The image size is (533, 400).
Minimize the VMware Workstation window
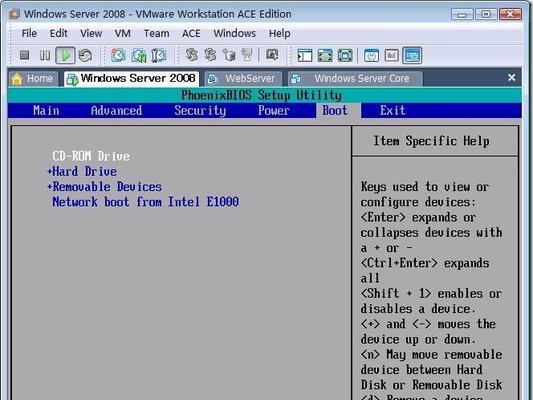pyautogui.click(x=462, y=14)
